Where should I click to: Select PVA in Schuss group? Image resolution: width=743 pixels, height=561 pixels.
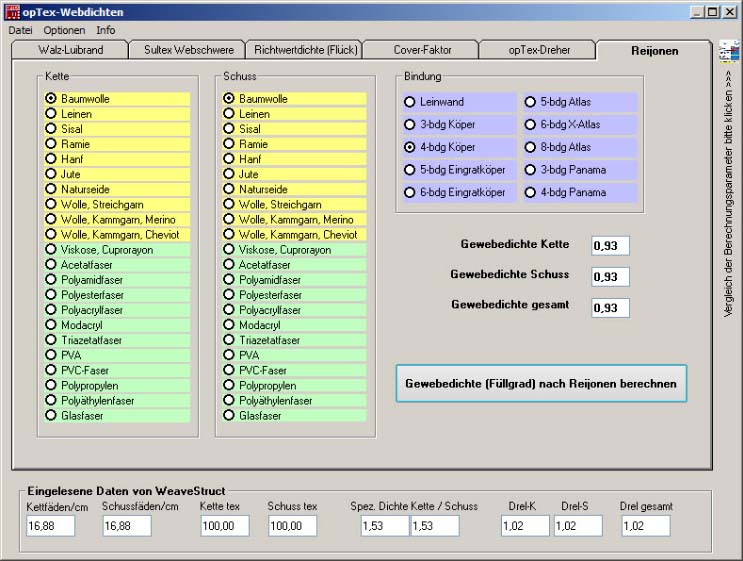point(294,355)
